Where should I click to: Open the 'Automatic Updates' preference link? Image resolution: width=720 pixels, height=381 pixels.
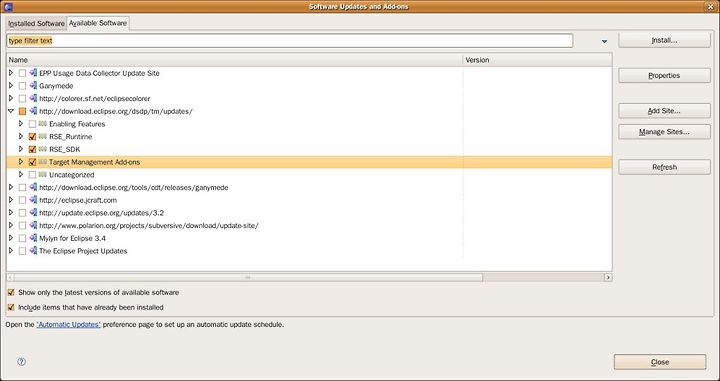coord(68,325)
